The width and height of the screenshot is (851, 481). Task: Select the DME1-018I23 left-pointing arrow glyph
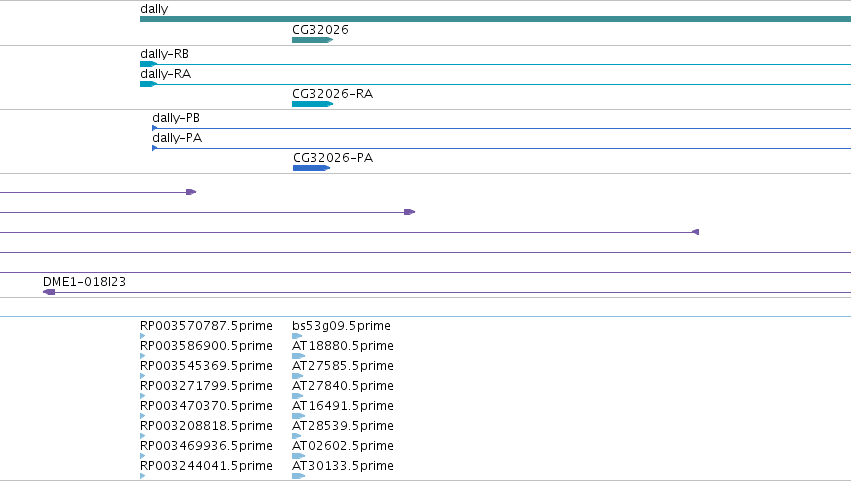[49, 292]
